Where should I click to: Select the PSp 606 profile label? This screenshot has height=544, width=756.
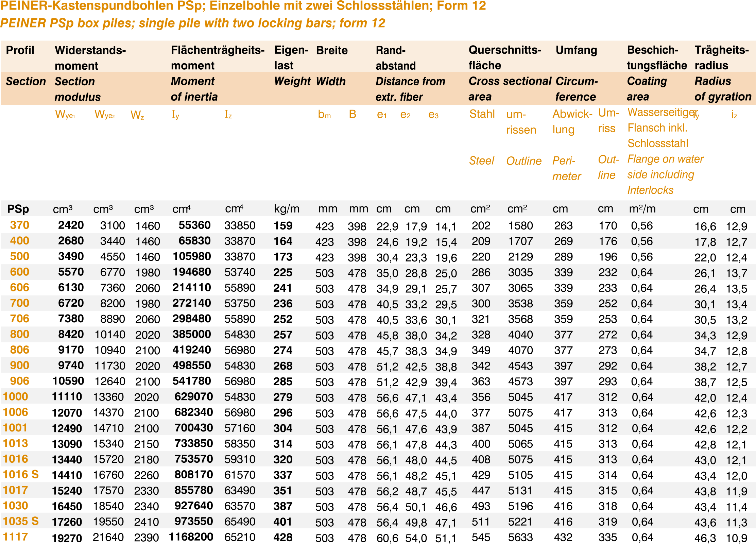point(19,287)
